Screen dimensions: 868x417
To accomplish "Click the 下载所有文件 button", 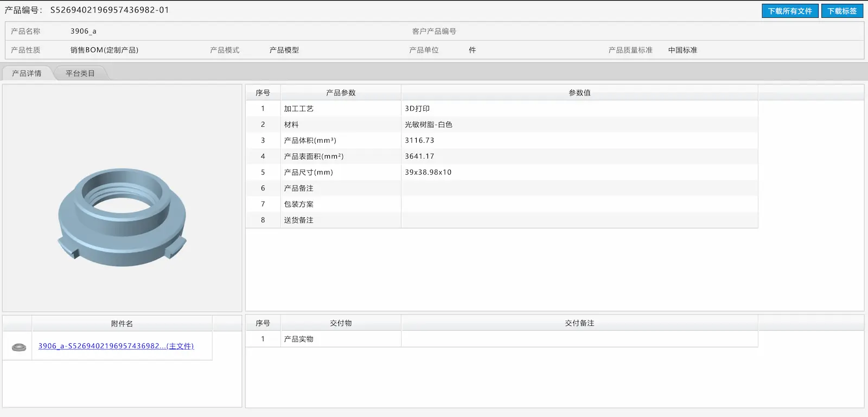I will (x=790, y=11).
